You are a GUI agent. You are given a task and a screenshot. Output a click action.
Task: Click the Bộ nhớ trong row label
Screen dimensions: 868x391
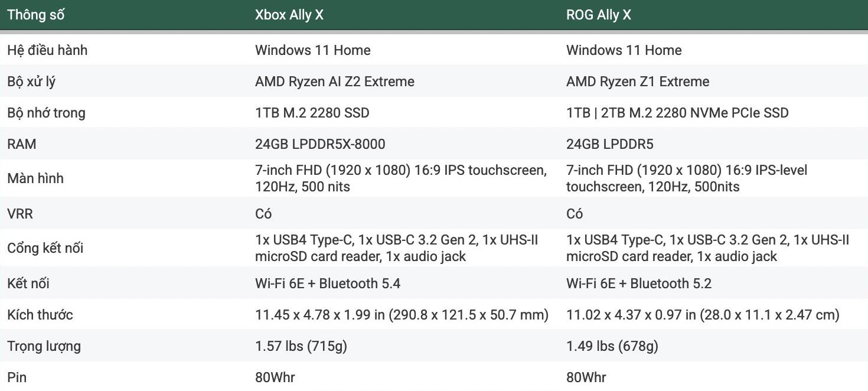click(x=46, y=113)
